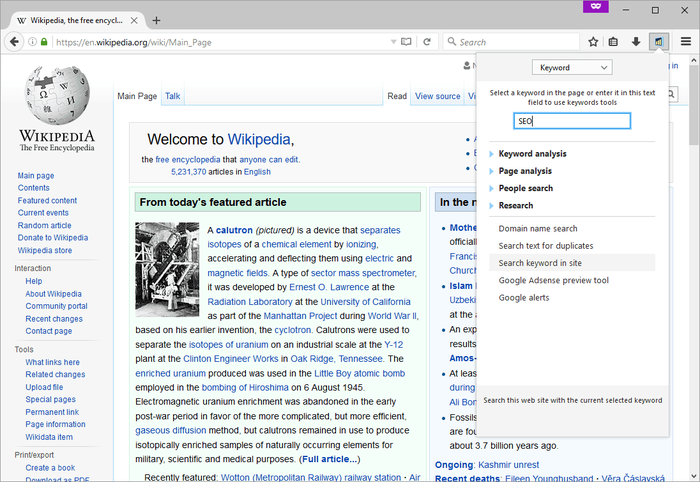Click the SEO keyword text field
700x482 pixels.
pos(572,121)
